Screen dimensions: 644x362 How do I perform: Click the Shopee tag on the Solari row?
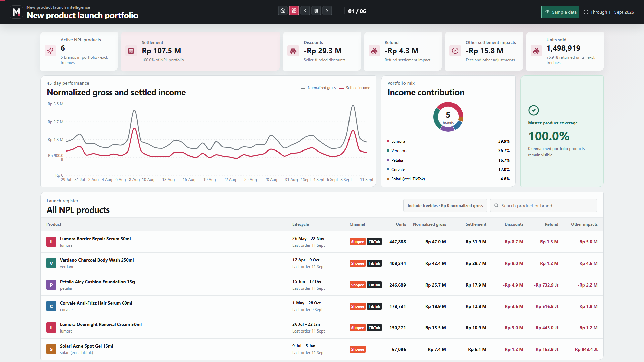pyautogui.click(x=357, y=349)
